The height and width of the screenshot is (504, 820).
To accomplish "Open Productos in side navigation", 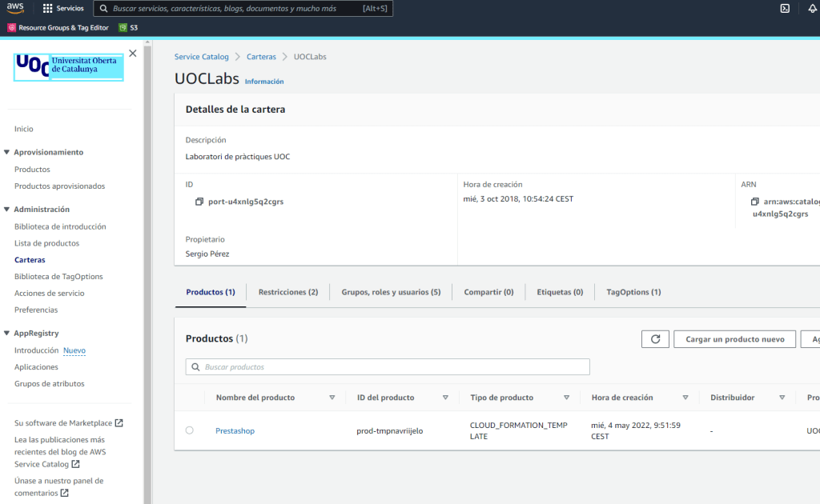I will [x=32, y=170].
